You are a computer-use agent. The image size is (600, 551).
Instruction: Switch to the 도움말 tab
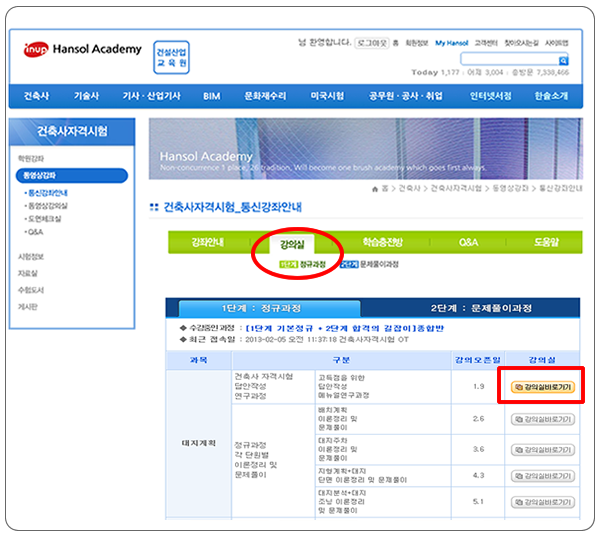pyautogui.click(x=546, y=242)
